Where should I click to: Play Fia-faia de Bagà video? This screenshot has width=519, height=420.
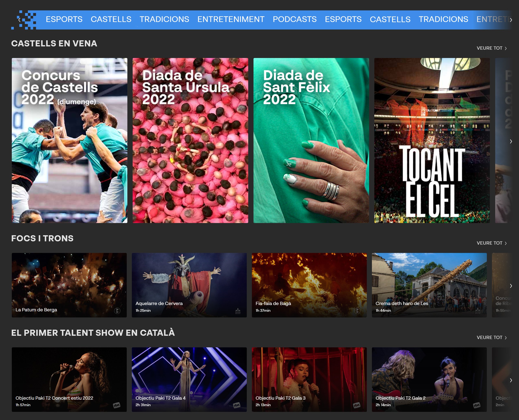pyautogui.click(x=309, y=285)
